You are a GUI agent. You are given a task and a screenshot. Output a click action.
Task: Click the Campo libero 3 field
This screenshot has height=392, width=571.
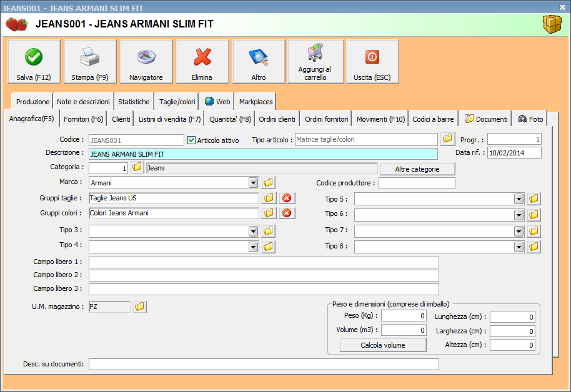264,290
